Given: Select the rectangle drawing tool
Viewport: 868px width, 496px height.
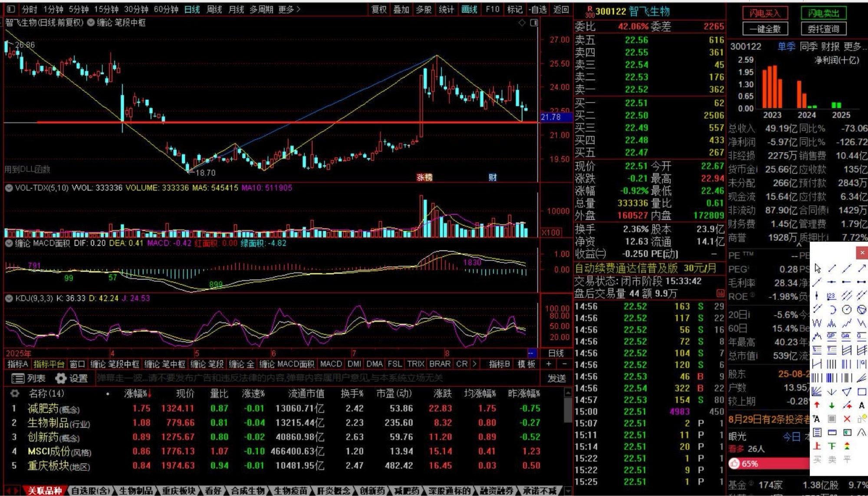Looking at the screenshot, I should 861,391.
